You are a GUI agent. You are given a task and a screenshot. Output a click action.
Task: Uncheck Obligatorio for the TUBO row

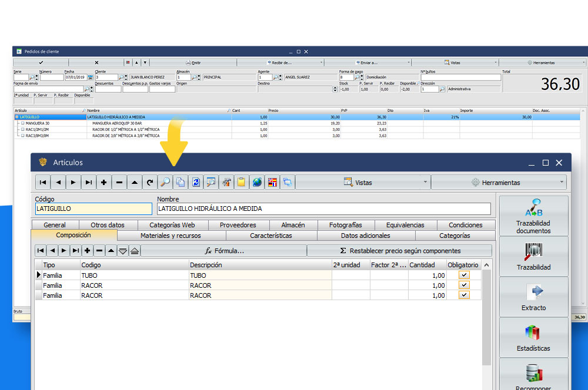pos(464,275)
